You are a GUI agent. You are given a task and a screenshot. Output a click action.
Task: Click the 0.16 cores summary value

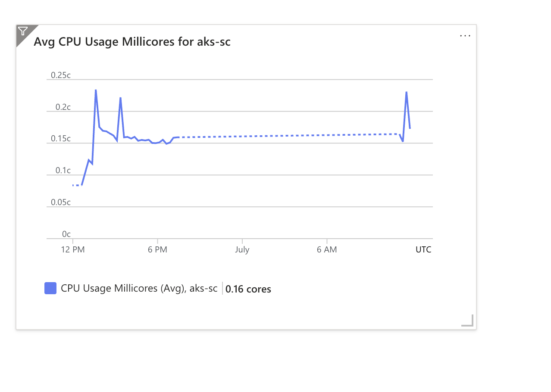(248, 289)
